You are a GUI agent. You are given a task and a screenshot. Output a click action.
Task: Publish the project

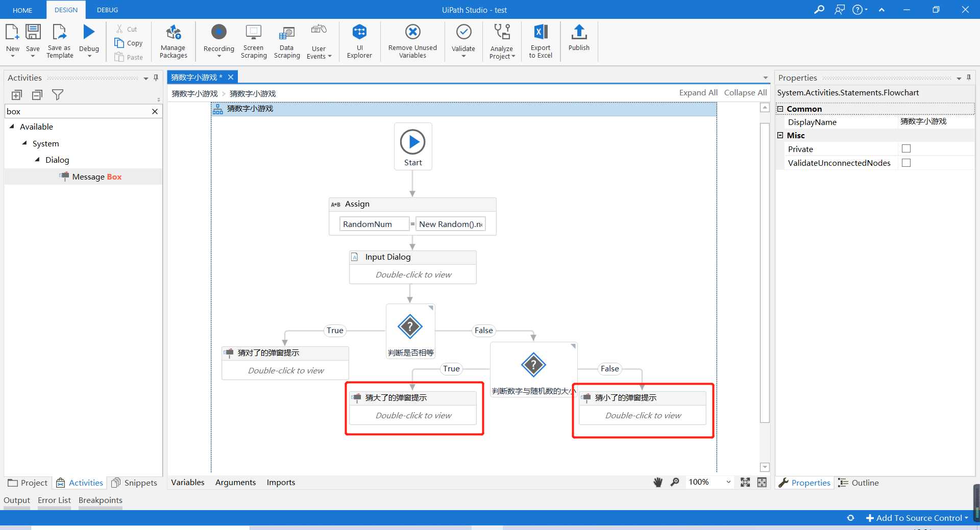[x=579, y=38]
